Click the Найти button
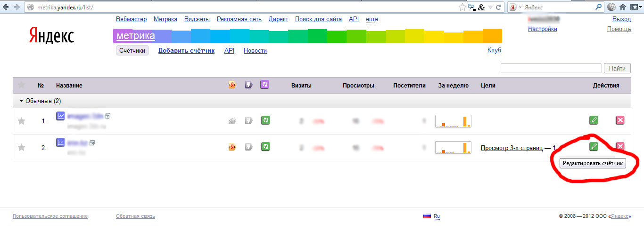Image resolution: width=644 pixels, height=231 pixels. tap(617, 68)
